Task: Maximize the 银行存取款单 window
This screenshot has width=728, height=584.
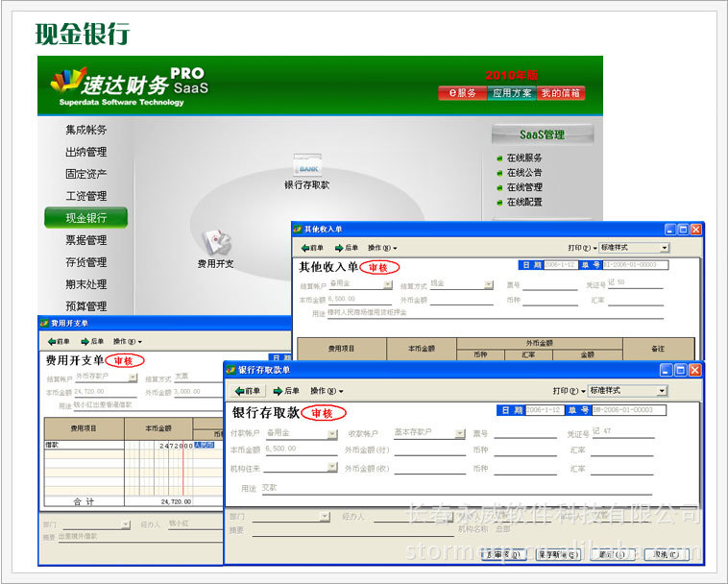Action: (681, 370)
